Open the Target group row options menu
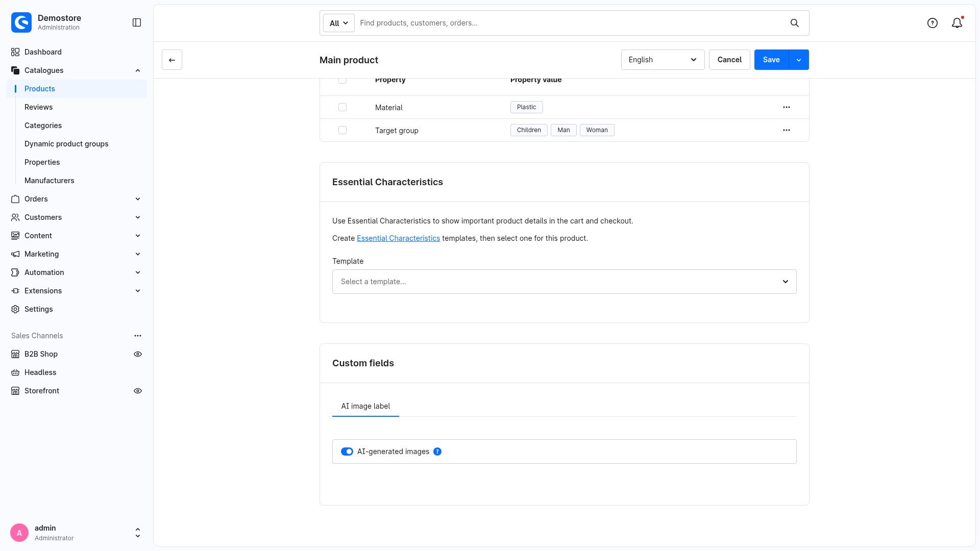 (x=787, y=130)
